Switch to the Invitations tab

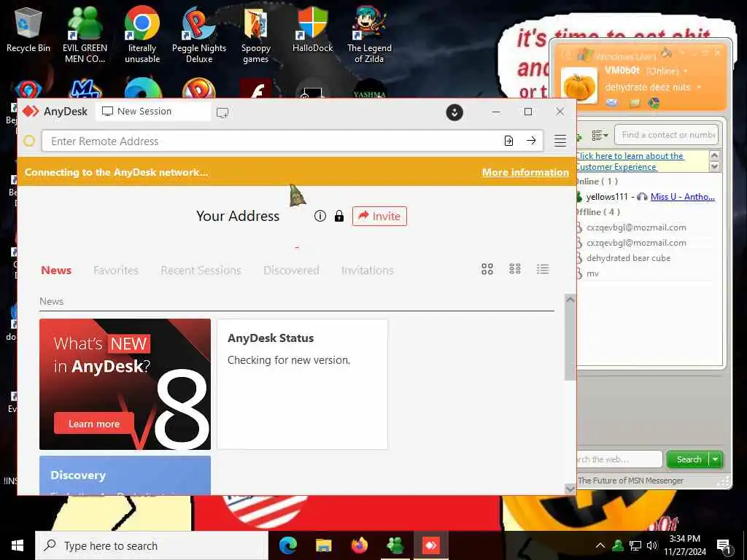368,270
